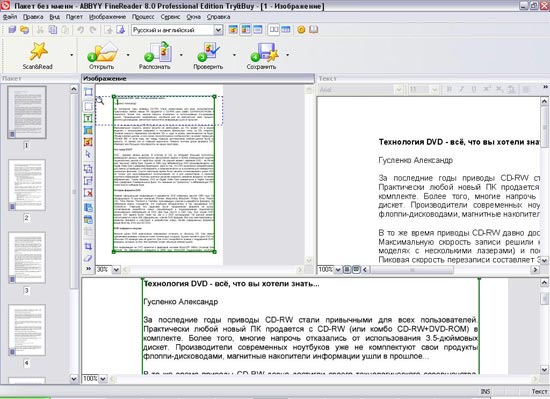Click the clean image icon beside language box
This screenshot has width=550, height=399.
point(121,30)
